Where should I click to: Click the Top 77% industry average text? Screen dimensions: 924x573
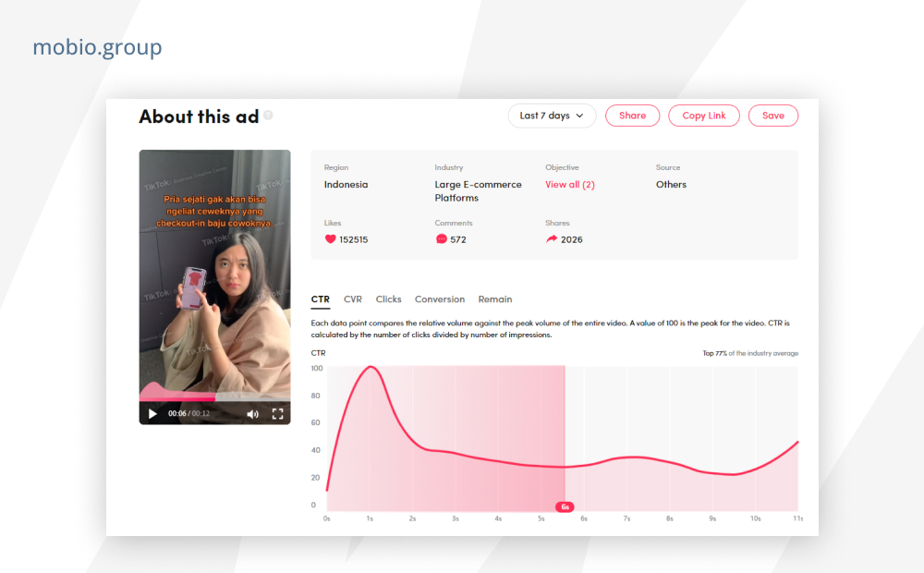(x=750, y=353)
